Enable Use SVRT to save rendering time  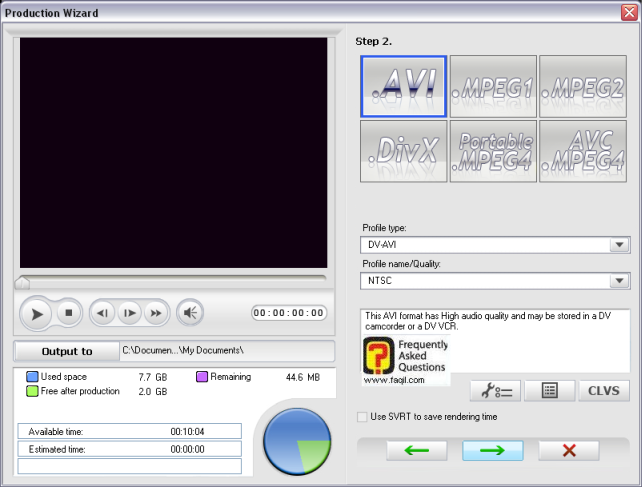pos(362,417)
